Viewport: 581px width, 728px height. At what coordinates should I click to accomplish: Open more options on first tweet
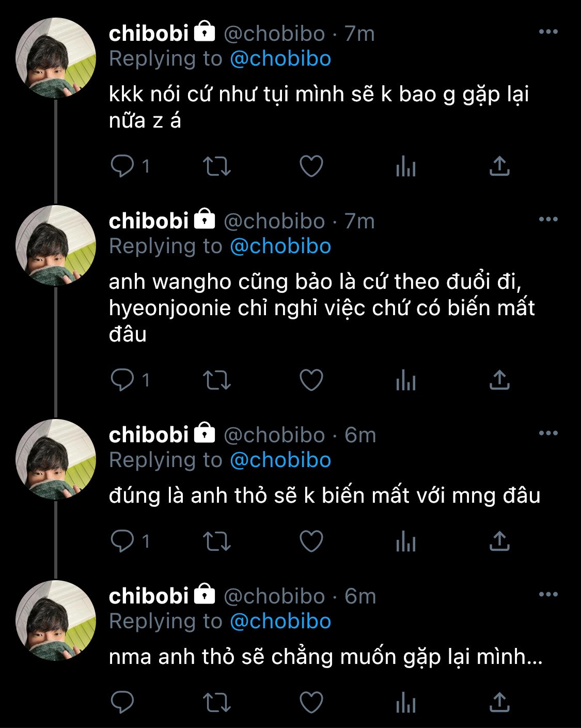[548, 32]
